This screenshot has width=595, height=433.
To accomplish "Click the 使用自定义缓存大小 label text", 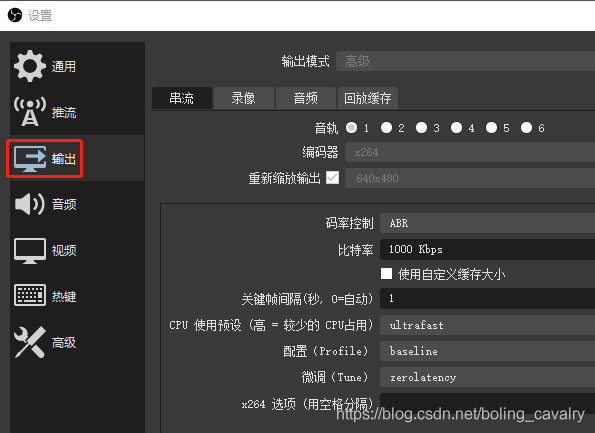I will tap(452, 274).
